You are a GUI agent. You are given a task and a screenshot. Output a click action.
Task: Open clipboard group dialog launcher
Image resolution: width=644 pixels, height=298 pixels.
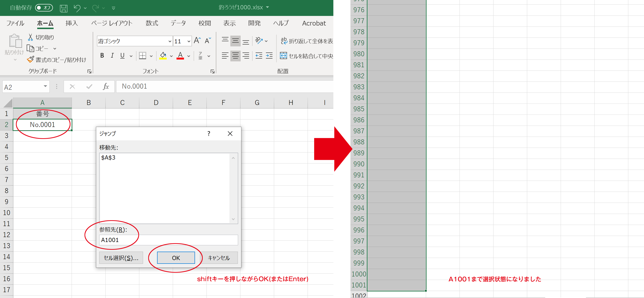[x=89, y=71]
